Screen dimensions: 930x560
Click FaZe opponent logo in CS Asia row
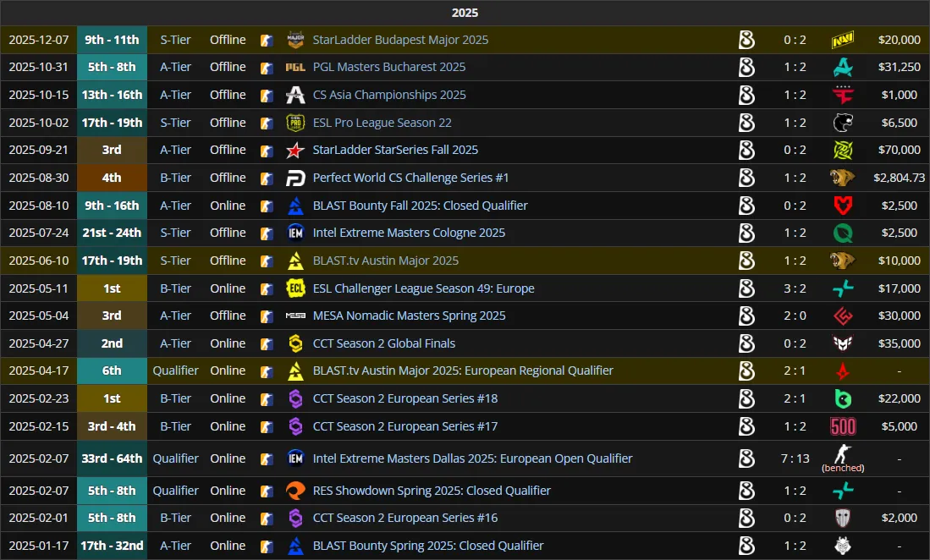(x=842, y=95)
